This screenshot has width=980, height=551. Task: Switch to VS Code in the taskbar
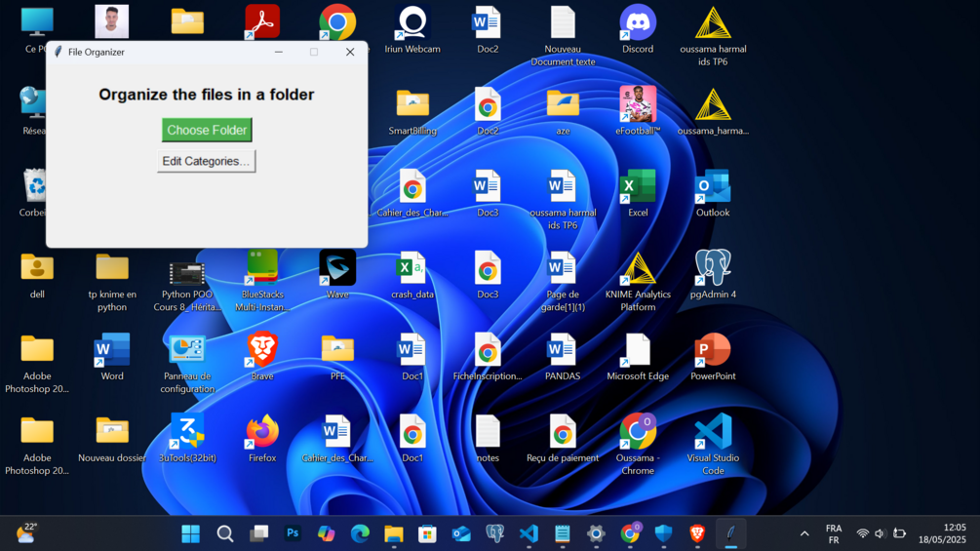[529, 533]
